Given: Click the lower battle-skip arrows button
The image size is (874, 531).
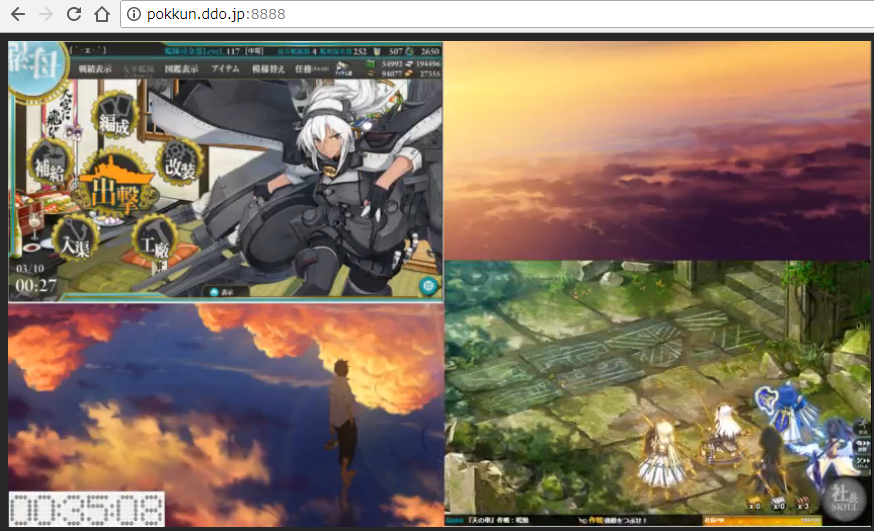Looking at the screenshot, I should [862, 461].
